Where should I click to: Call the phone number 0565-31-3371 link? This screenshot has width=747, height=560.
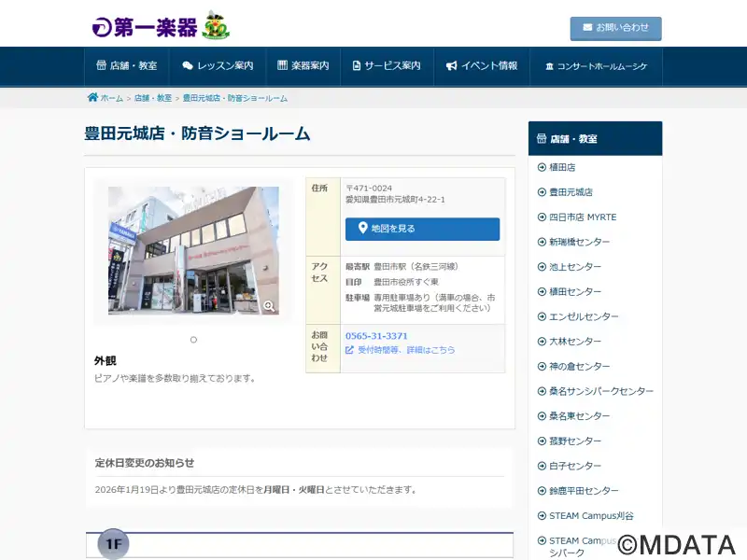[x=376, y=336]
